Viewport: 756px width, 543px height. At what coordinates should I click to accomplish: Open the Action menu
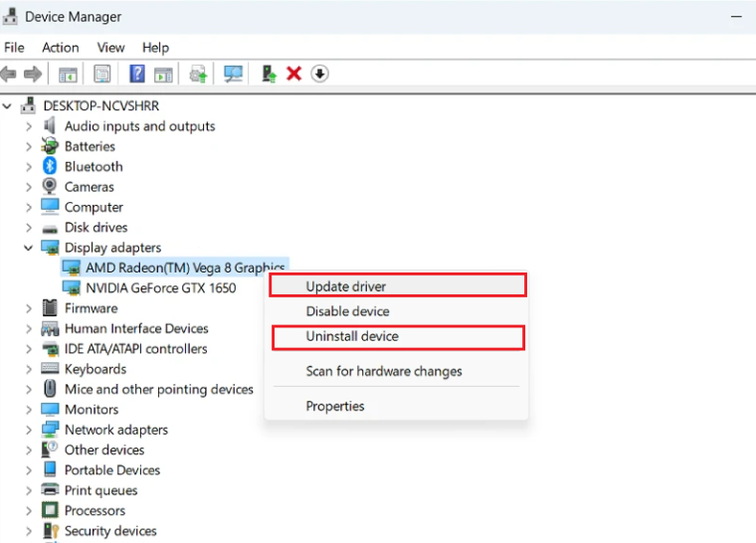click(60, 47)
